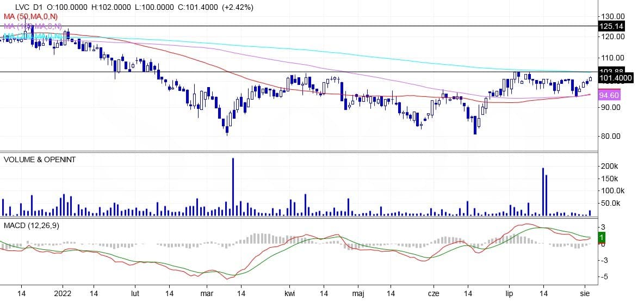644x301 pixels.
Task: Open the VOLUME & OPENINT panel label
Action: (40, 159)
